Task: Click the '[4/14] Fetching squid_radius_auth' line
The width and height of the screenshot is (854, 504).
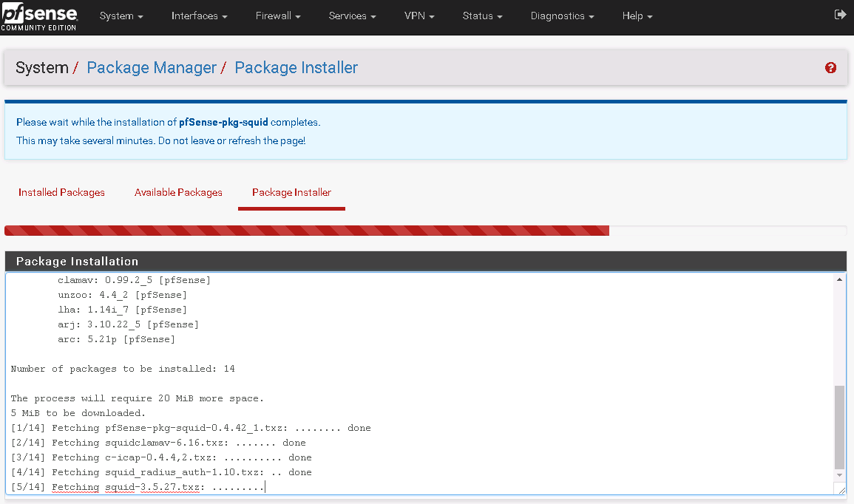Action: pyautogui.click(x=161, y=472)
